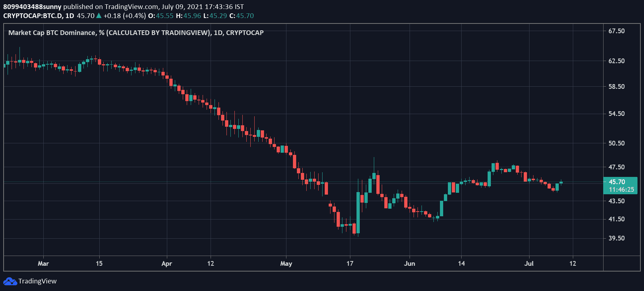Viewport: 644px width, 291px height.
Task: Click the low value 45.29 in header
Action: tap(218, 16)
